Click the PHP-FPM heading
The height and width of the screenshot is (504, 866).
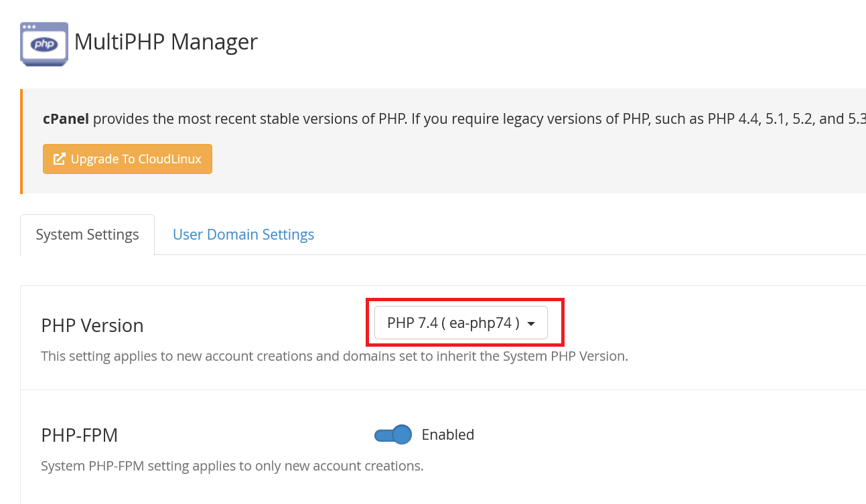click(80, 435)
